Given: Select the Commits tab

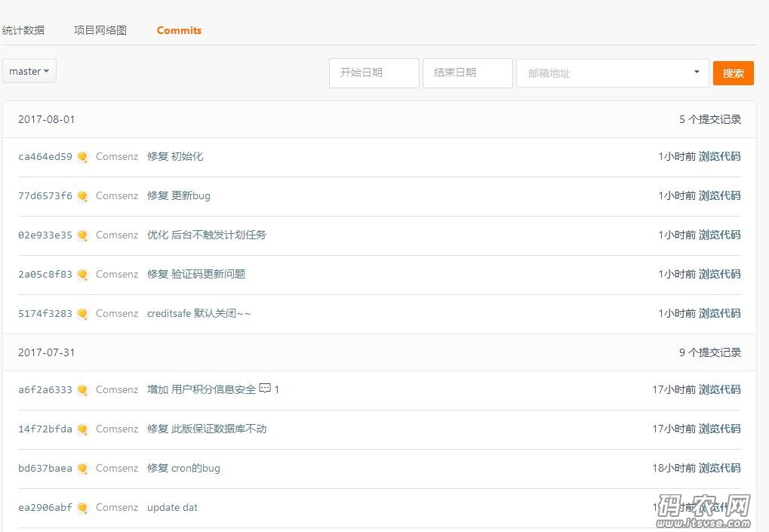Looking at the screenshot, I should [179, 30].
